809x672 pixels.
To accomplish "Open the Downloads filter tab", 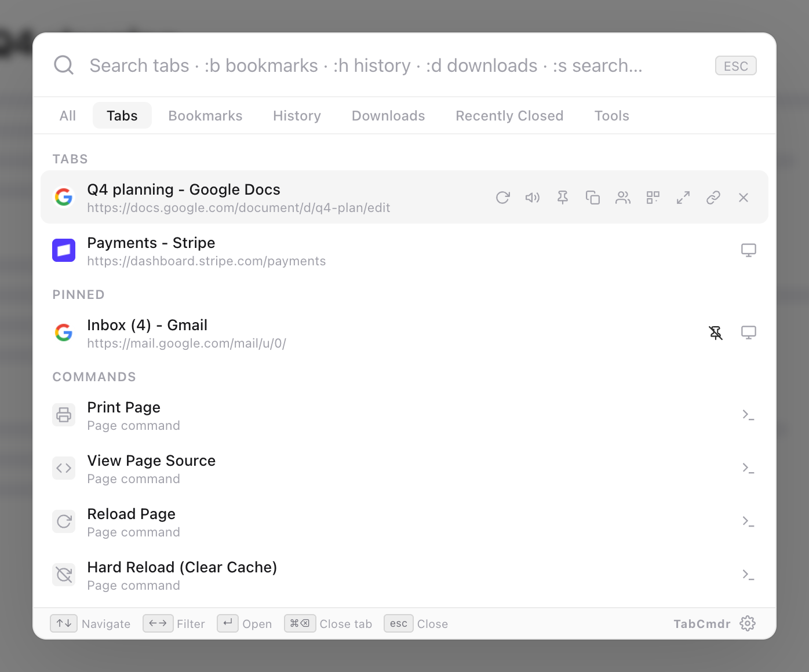I will pos(388,115).
